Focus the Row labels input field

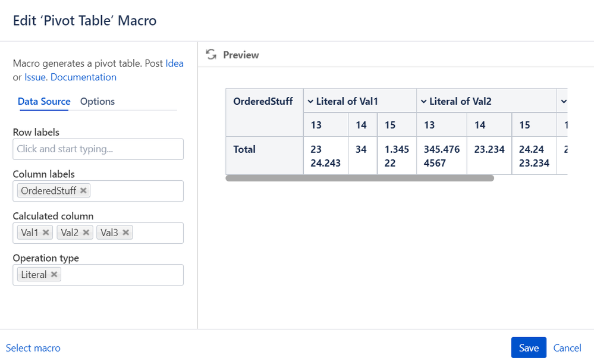(x=98, y=149)
